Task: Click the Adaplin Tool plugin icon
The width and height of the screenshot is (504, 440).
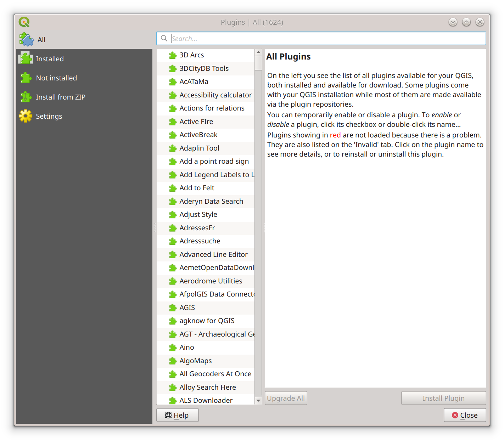Action: point(173,148)
